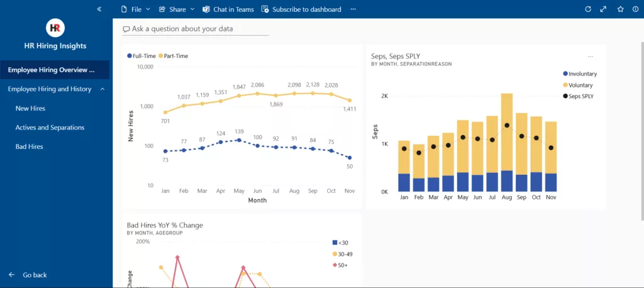
Task: Open the Share menu
Action: tap(177, 9)
